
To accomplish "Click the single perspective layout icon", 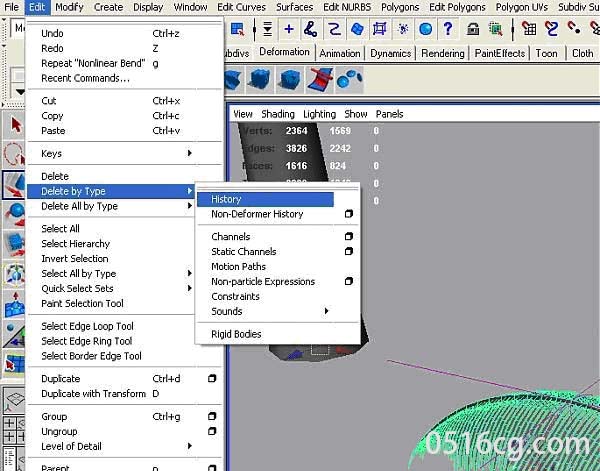I will [14, 401].
